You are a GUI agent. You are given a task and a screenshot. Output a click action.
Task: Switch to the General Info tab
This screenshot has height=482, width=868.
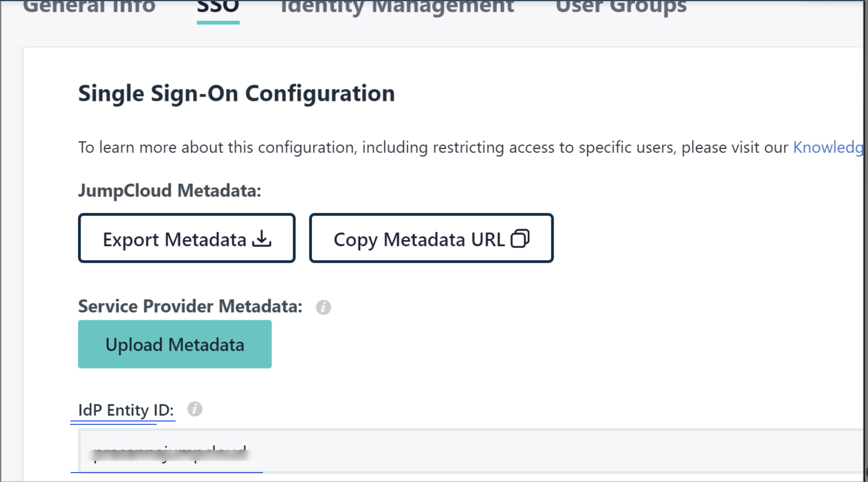click(x=89, y=7)
